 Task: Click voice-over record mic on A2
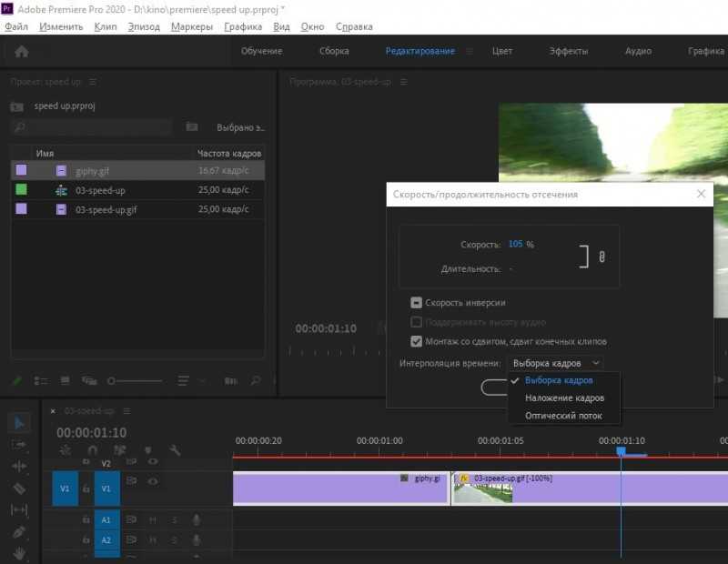coord(197,539)
